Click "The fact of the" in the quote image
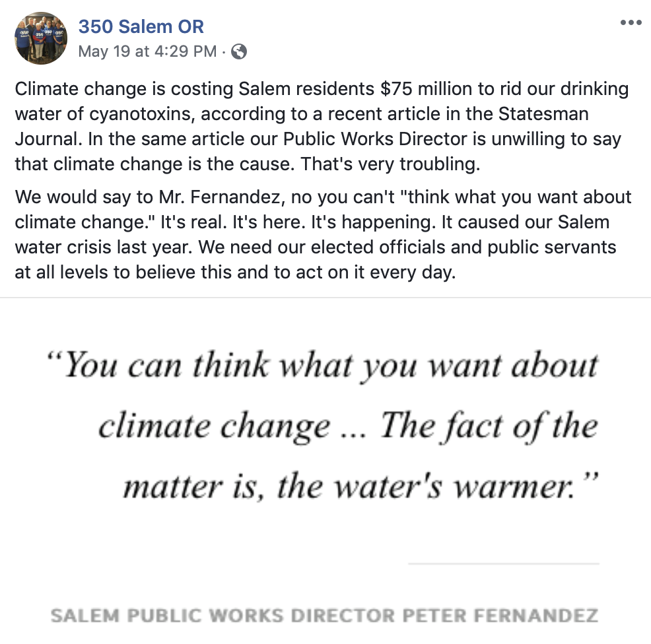 [489, 426]
